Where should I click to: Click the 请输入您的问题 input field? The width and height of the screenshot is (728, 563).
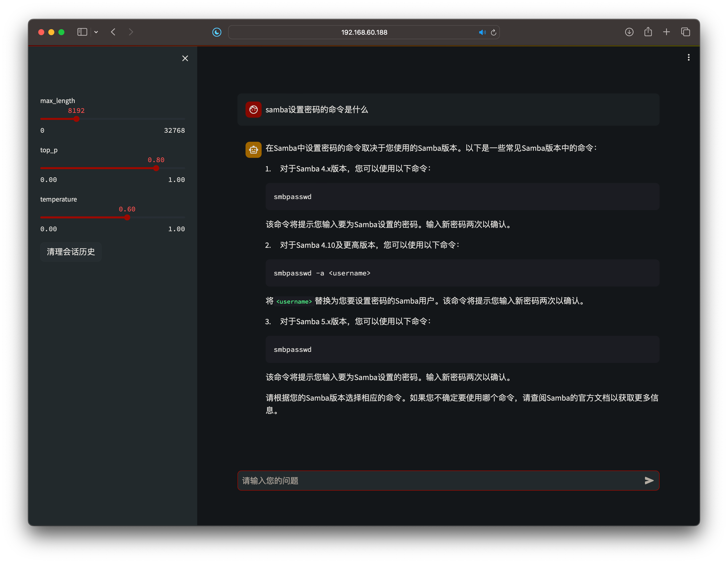tap(400, 480)
